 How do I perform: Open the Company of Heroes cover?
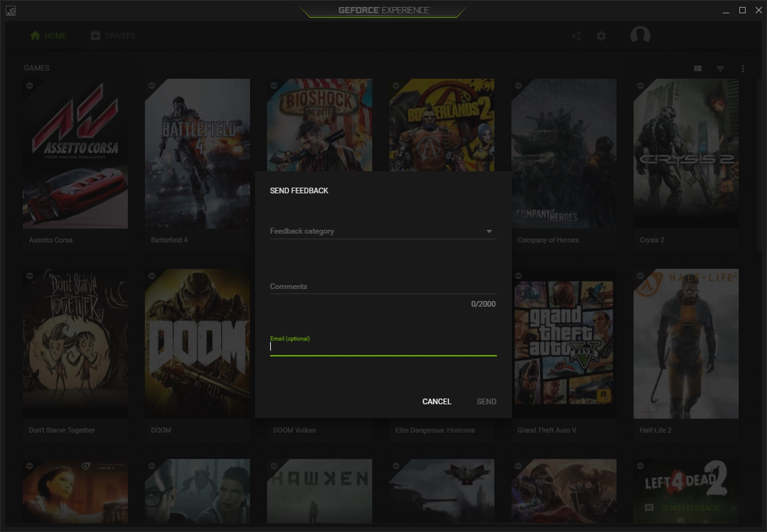[564, 153]
